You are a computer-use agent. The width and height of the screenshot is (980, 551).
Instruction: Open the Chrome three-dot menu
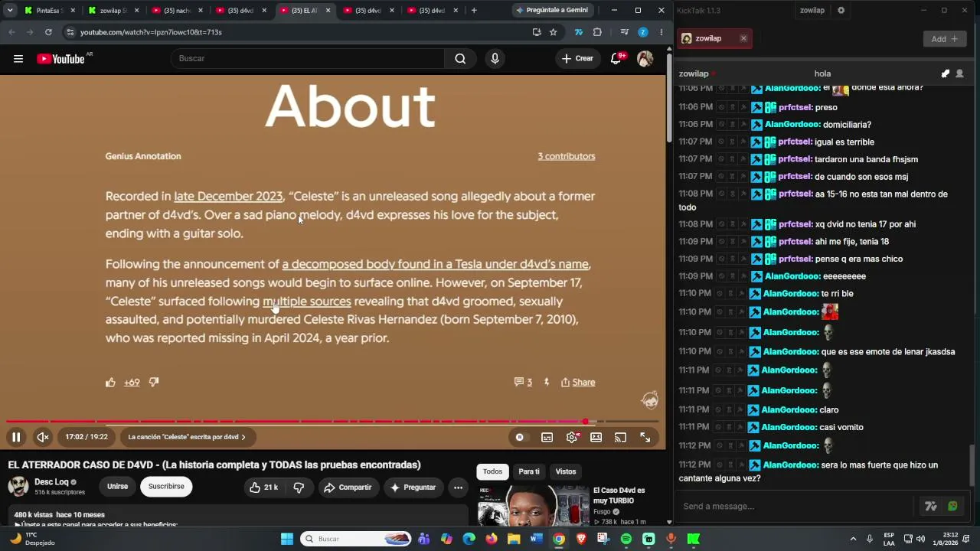(661, 32)
